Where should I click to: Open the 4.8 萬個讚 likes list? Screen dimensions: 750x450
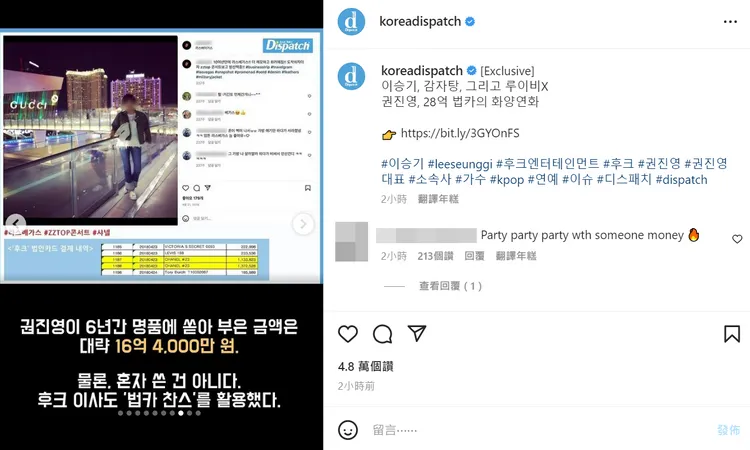click(x=365, y=366)
